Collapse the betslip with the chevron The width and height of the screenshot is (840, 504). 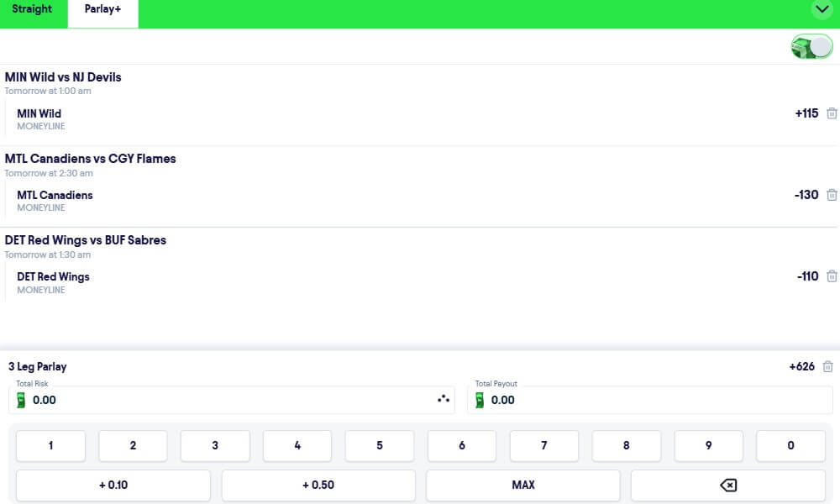pos(822,9)
